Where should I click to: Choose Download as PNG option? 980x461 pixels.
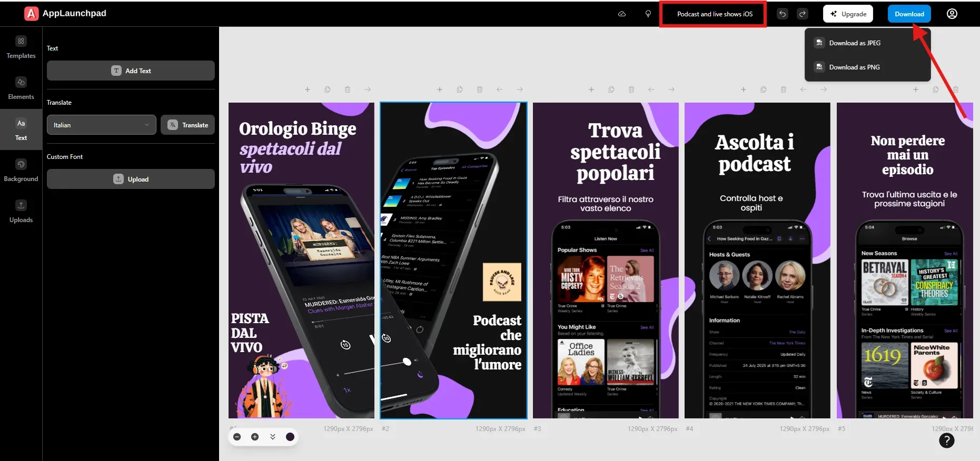(x=854, y=67)
